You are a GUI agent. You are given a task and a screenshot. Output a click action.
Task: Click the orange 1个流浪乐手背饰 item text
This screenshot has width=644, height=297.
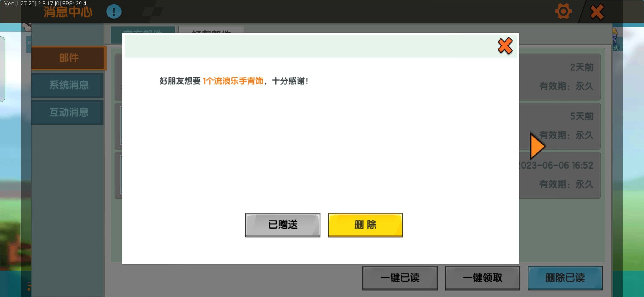tap(233, 81)
